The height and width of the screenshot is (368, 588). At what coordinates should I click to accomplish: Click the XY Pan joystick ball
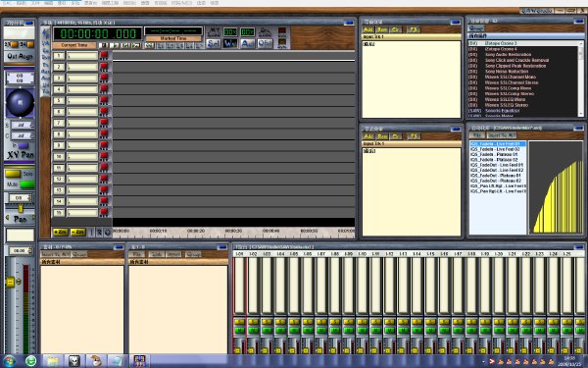coord(21,102)
